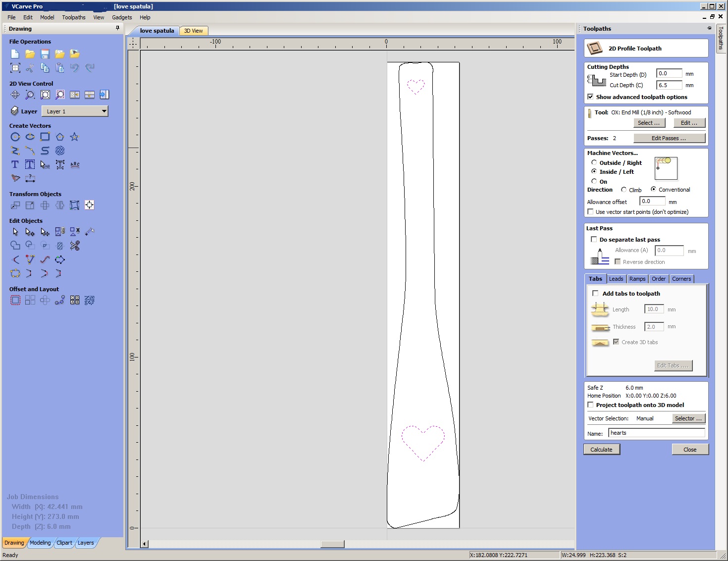Image resolution: width=728 pixels, height=561 pixels.
Task: Open the Offset Vectors tool
Action: point(15,300)
